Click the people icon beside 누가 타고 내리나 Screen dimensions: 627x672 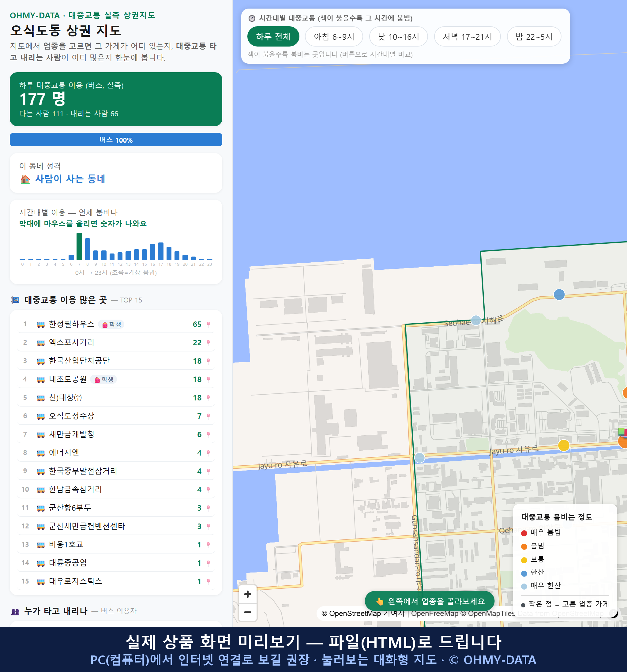[x=15, y=611]
